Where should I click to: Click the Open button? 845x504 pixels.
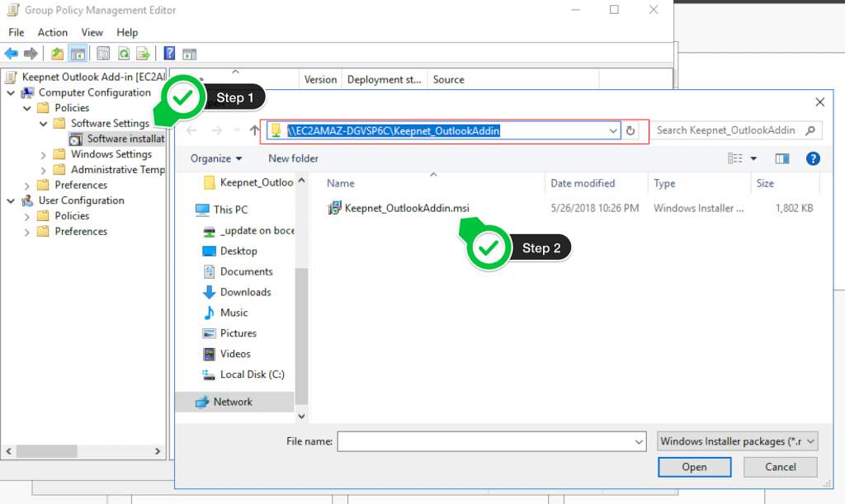694,467
